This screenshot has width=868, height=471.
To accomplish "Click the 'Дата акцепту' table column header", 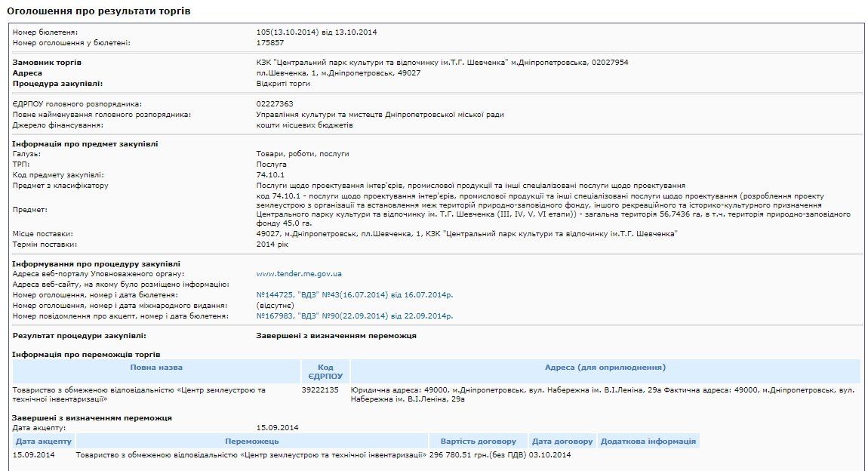I will point(44,441).
